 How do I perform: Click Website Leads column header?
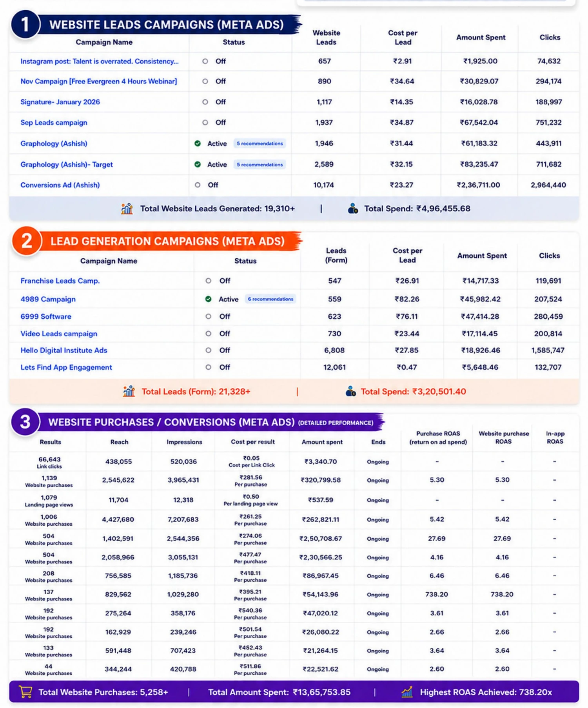[x=326, y=38]
